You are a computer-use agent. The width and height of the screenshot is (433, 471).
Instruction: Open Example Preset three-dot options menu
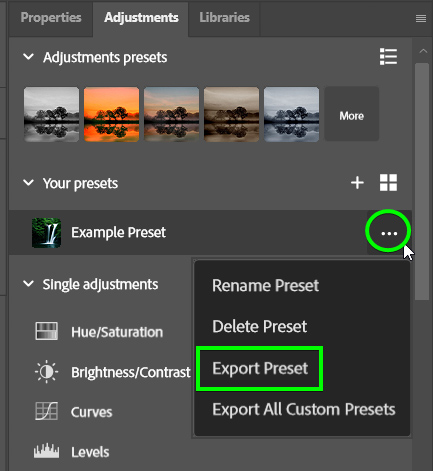(x=389, y=233)
